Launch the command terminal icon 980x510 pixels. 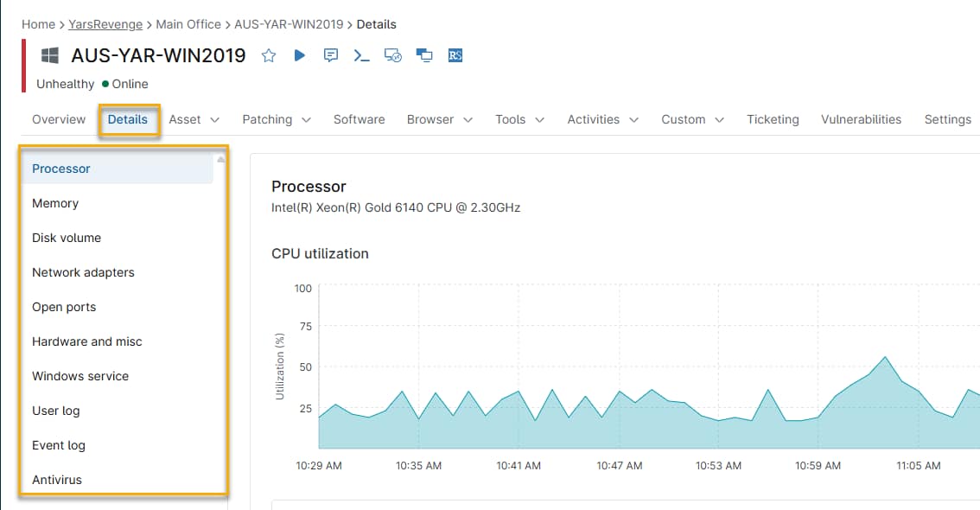tap(361, 55)
